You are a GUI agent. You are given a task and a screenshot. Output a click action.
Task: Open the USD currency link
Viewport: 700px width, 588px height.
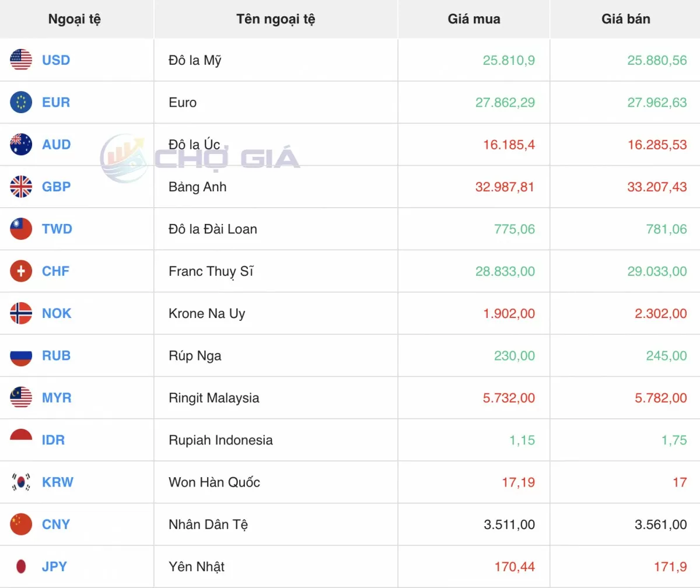56,60
